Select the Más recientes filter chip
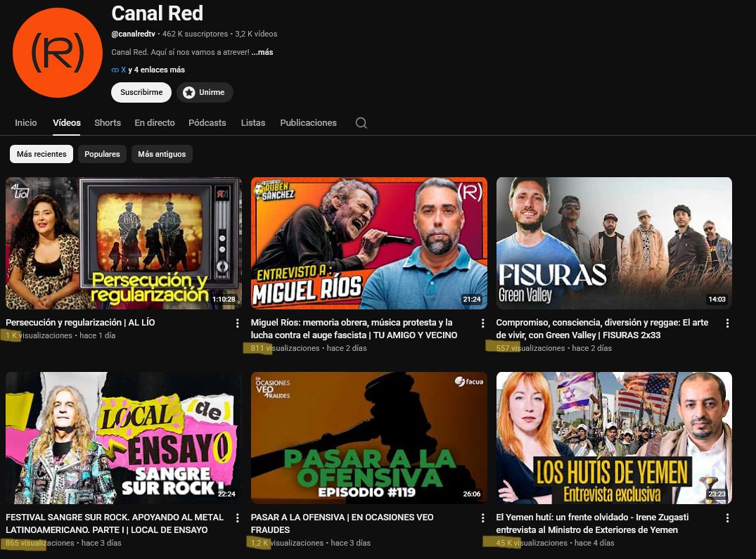This screenshot has height=559, width=756. pos(41,154)
